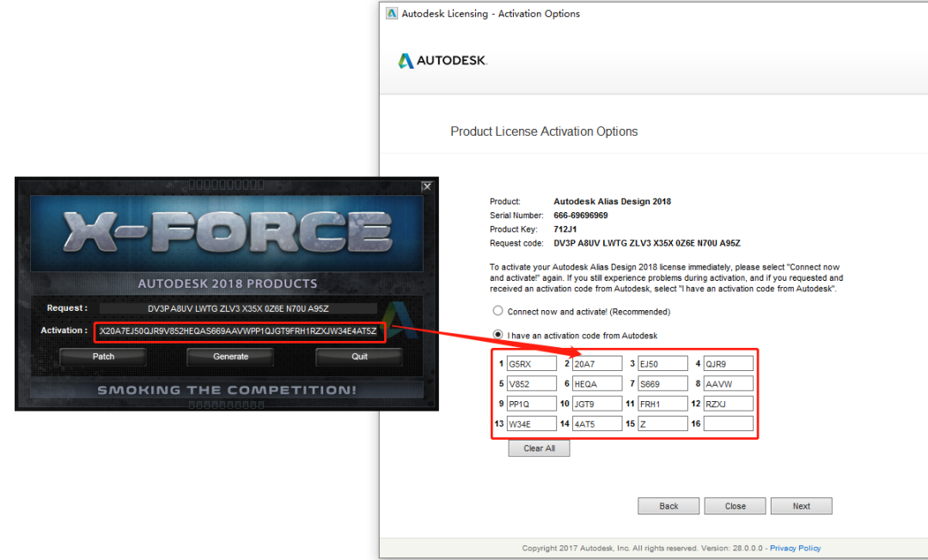Click activation code field 11 containing FRH1
Image resolution: width=928 pixels, height=560 pixels.
[662, 404]
